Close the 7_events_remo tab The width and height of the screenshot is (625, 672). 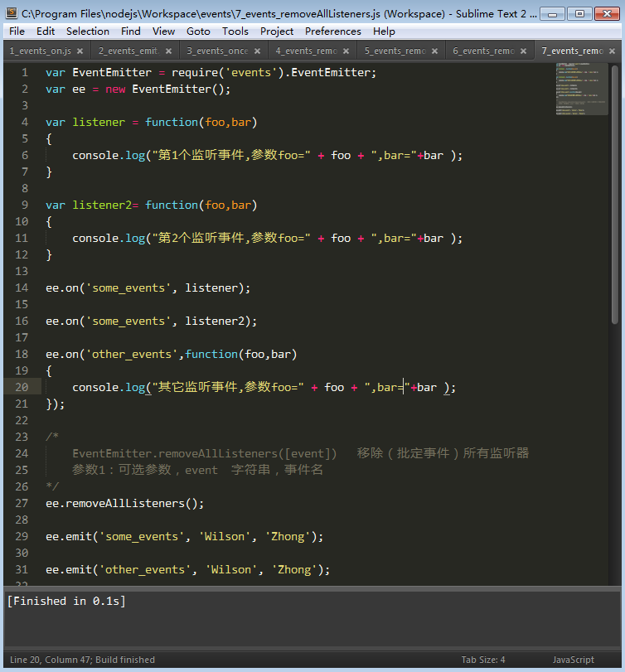click(x=612, y=51)
